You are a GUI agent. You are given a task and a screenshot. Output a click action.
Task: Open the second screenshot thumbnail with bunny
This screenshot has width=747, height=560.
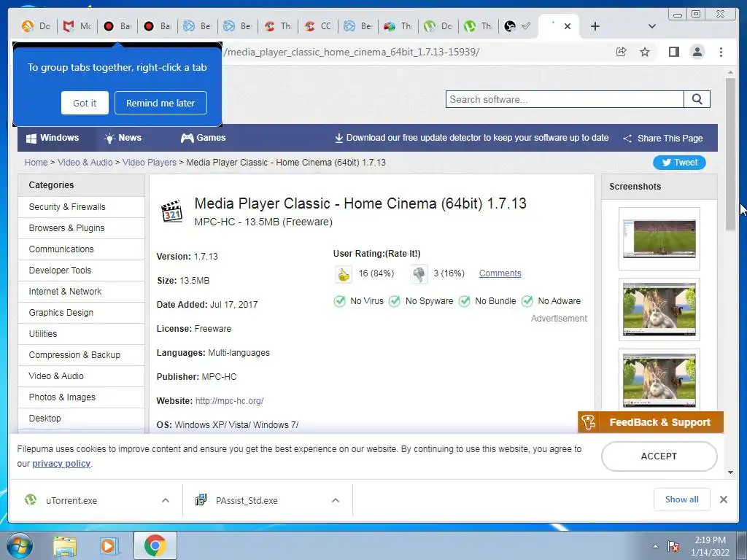click(659, 309)
